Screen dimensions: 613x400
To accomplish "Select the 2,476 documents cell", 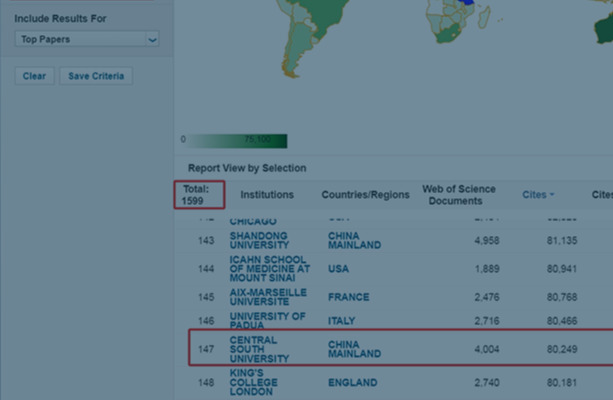I will coord(487,297).
